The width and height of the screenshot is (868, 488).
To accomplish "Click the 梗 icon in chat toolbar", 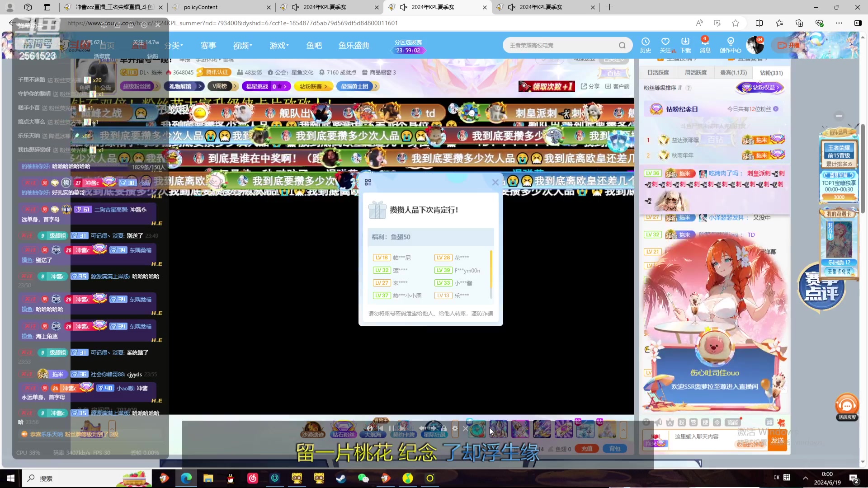I will [705, 422].
